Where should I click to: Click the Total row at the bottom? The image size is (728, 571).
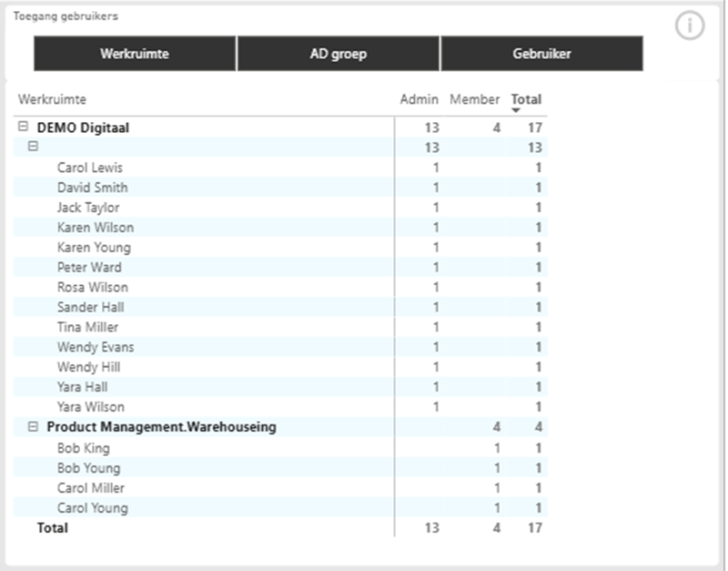(52, 527)
